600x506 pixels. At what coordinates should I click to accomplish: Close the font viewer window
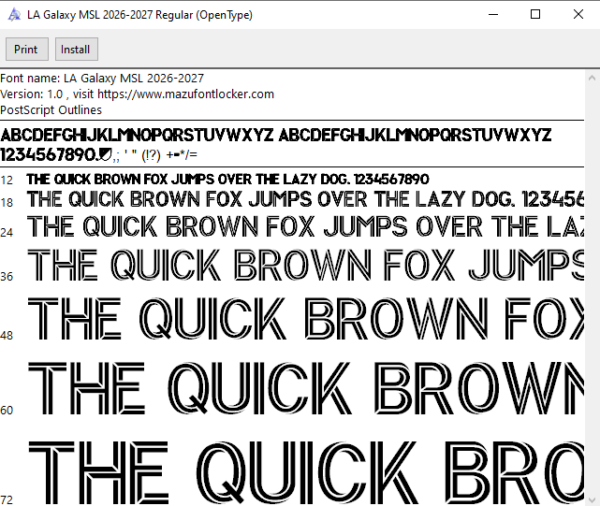click(x=578, y=15)
